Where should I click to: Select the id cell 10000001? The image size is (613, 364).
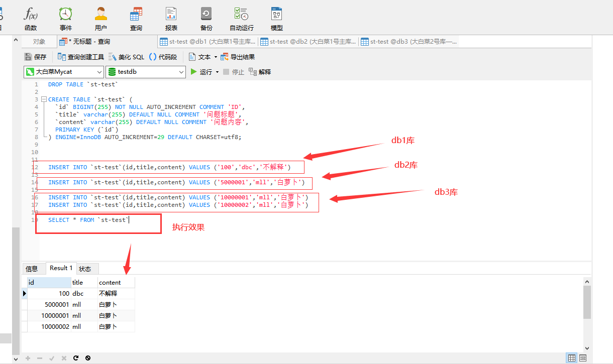coord(49,315)
